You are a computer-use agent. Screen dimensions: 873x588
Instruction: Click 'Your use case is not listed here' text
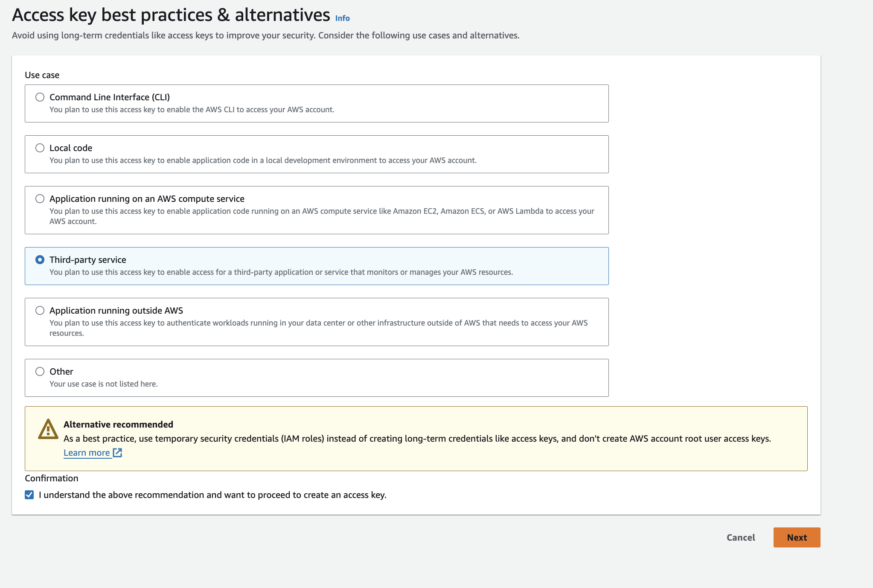104,384
